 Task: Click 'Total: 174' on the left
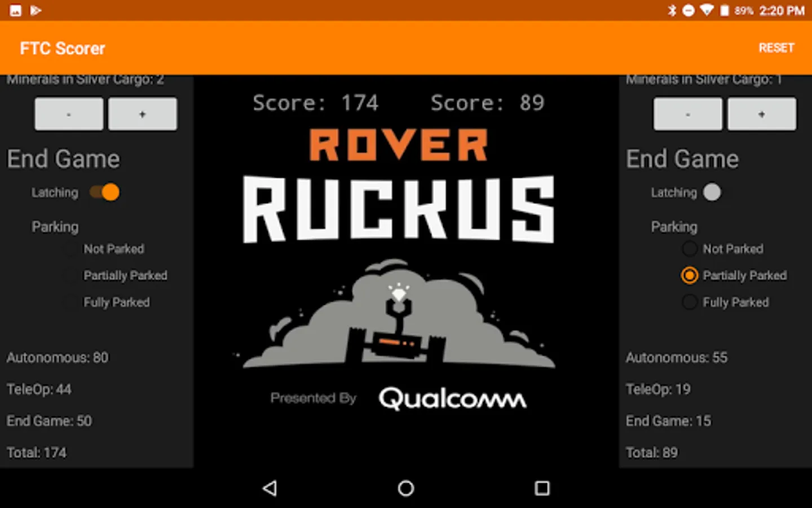37,452
